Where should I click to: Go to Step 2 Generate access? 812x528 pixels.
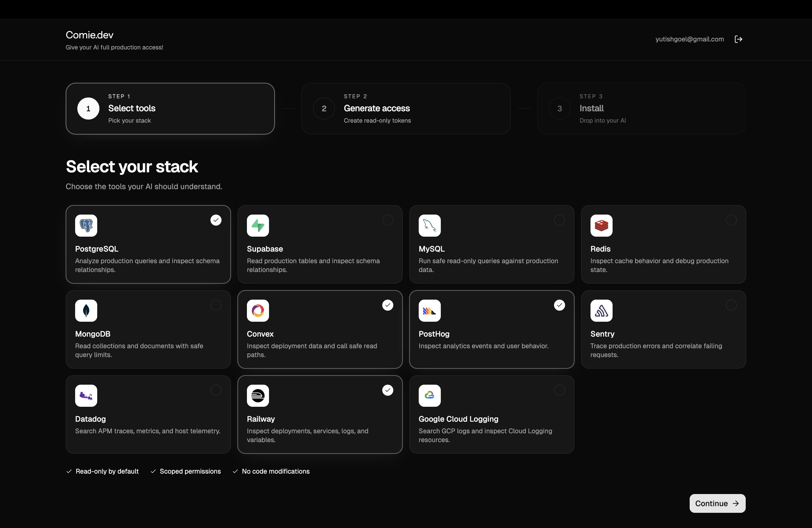click(x=406, y=109)
